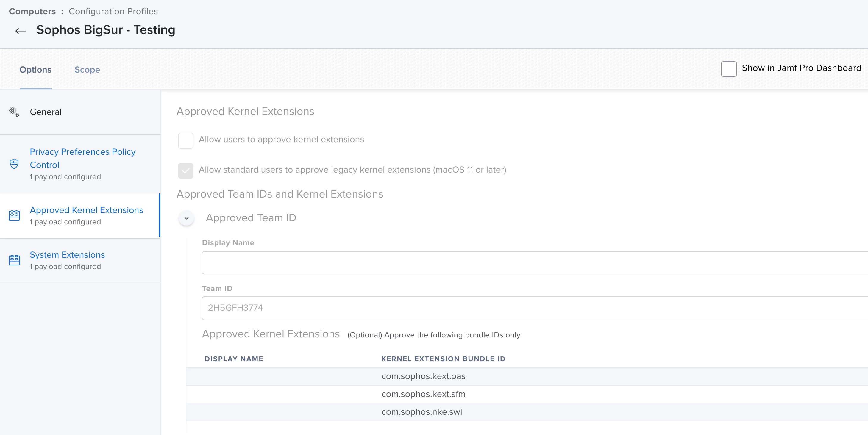Click the System Extensions payload icon
The height and width of the screenshot is (435, 868).
pos(14,260)
